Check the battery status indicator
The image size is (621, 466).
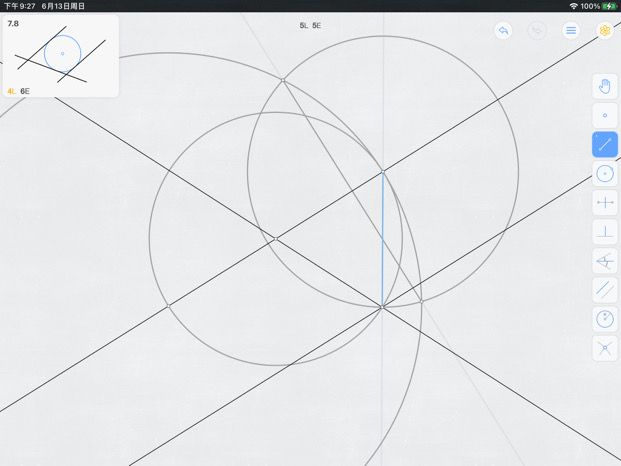pyautogui.click(x=609, y=6)
